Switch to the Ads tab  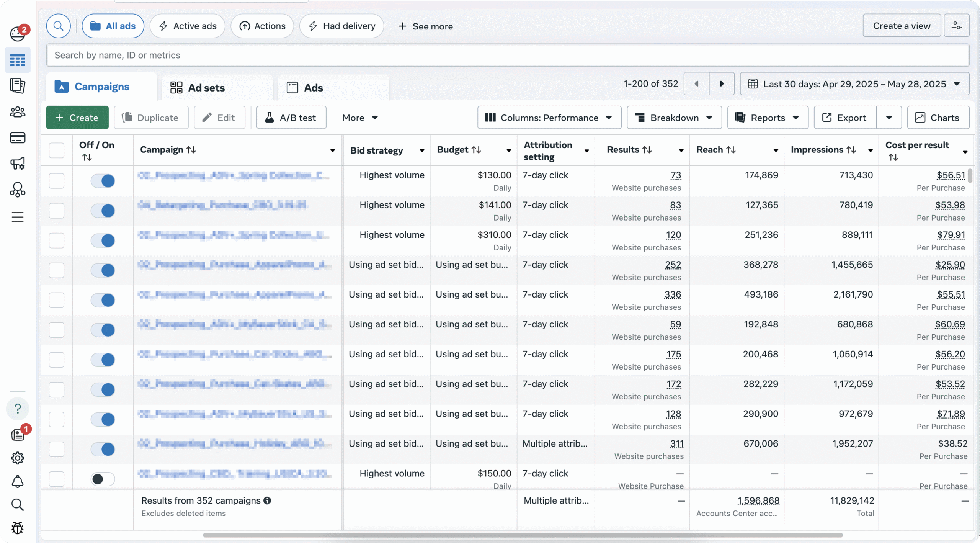pos(333,88)
